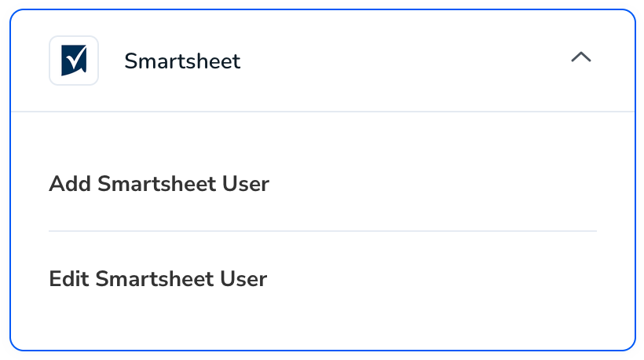The height and width of the screenshot is (360, 644).
Task: Click the word Smartsheet next to the logo
Action: coord(182,61)
